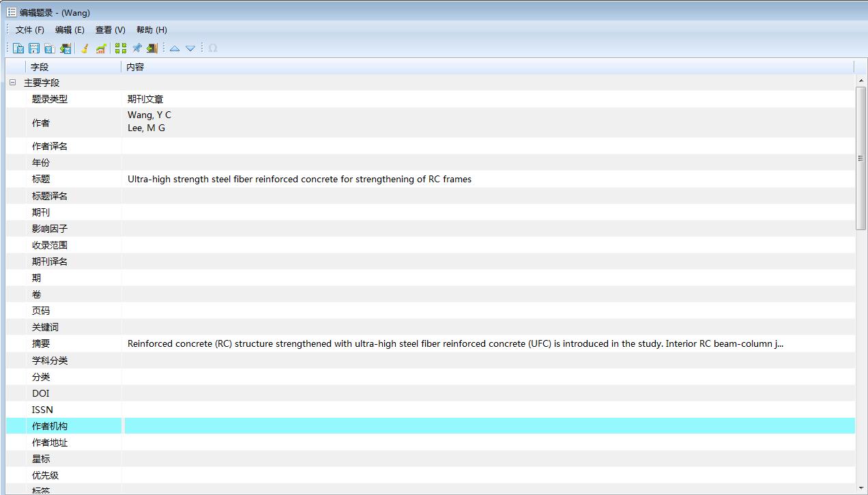The height and width of the screenshot is (495, 868).
Task: Click the green four-squares grid icon
Action: click(x=121, y=48)
